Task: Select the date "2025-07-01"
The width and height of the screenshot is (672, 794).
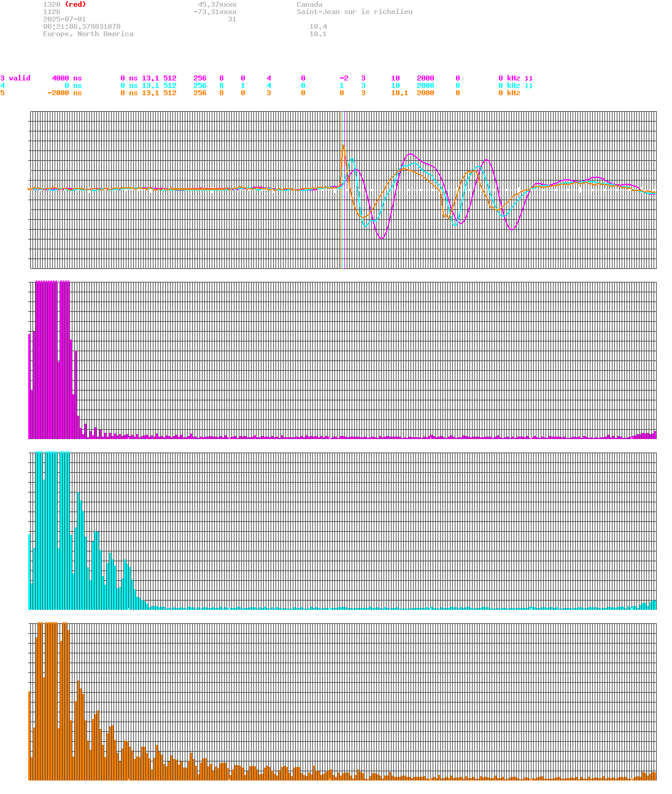Action: pyautogui.click(x=64, y=19)
